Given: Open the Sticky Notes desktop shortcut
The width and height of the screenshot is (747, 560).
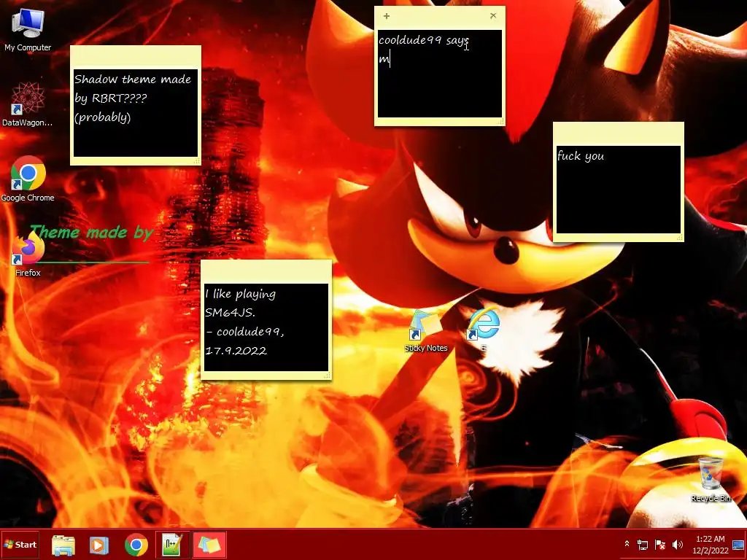Looking at the screenshot, I should pyautogui.click(x=425, y=332).
